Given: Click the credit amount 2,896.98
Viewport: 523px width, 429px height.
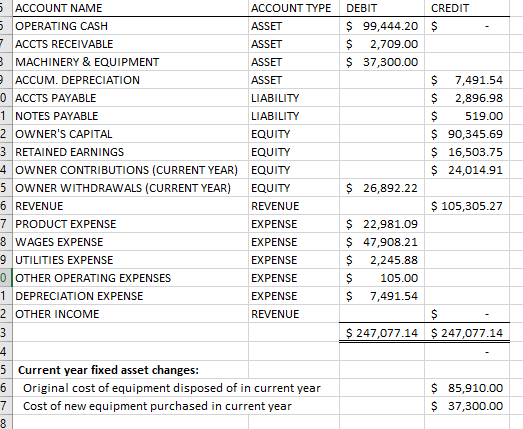Looking at the screenshot, I should 467,98.
